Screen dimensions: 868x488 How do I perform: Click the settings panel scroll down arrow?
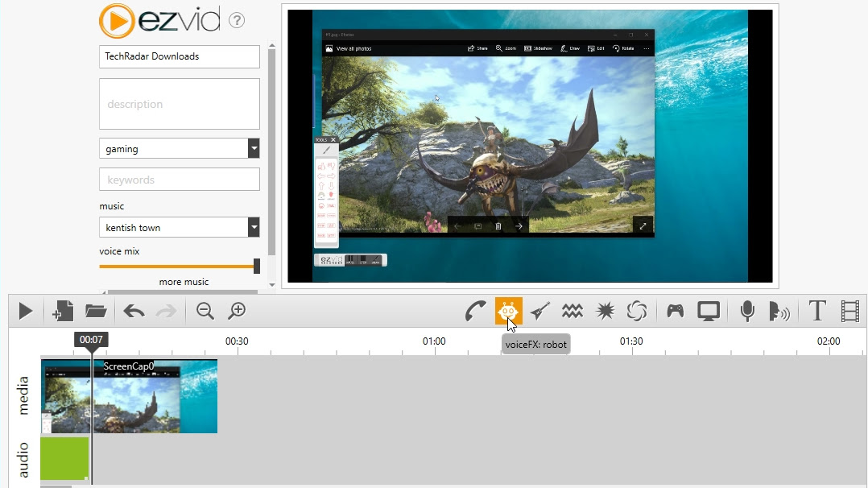tap(272, 285)
